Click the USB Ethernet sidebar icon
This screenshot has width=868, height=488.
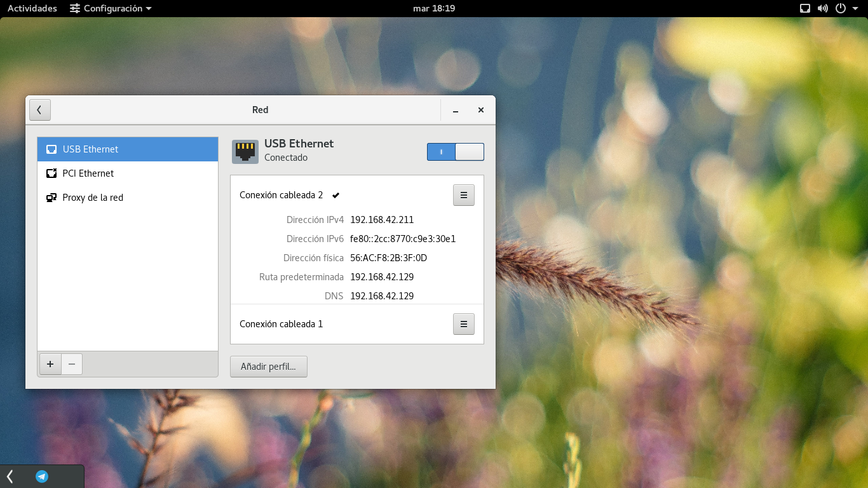pyautogui.click(x=51, y=149)
